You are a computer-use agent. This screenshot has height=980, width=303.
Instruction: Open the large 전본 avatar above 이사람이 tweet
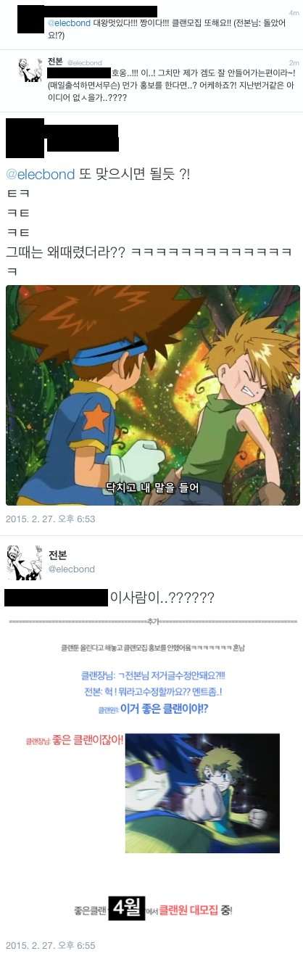click(x=24, y=562)
